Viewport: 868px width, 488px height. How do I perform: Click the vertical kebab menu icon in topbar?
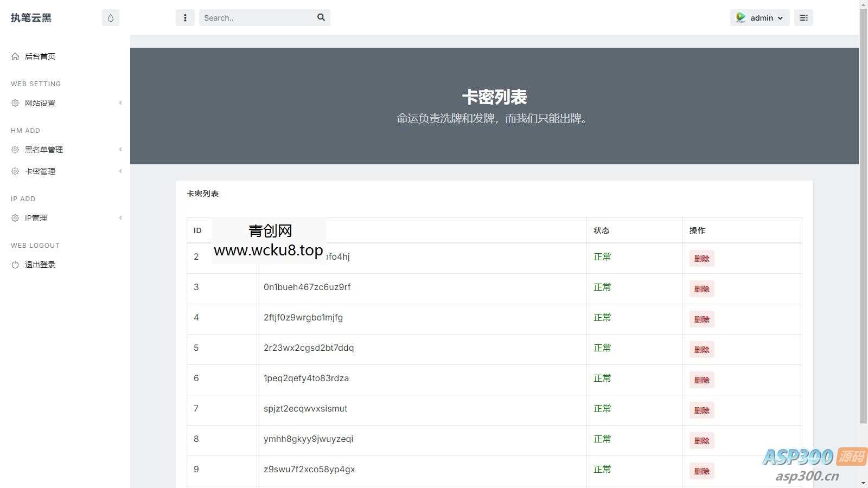click(184, 17)
